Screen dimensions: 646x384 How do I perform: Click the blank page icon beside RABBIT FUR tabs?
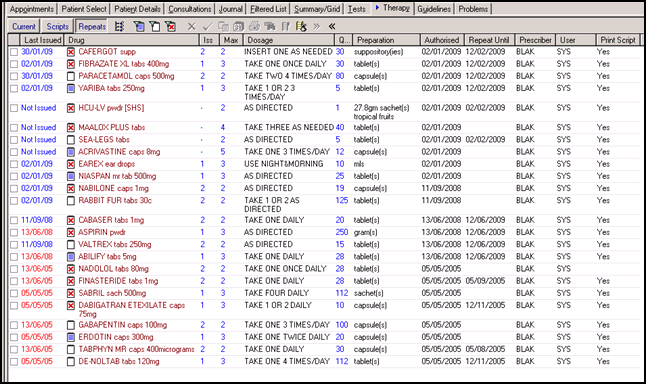click(x=71, y=201)
